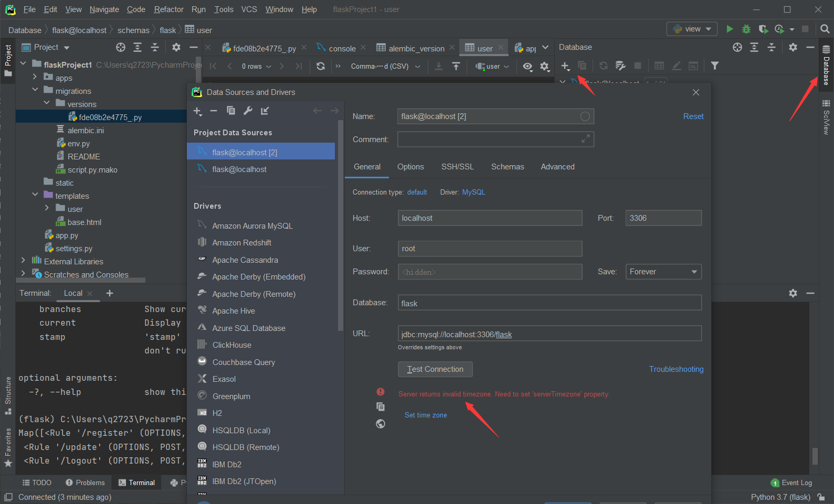Open Terminal panel settings gear
Image resolution: width=834 pixels, height=504 pixels.
793,293
